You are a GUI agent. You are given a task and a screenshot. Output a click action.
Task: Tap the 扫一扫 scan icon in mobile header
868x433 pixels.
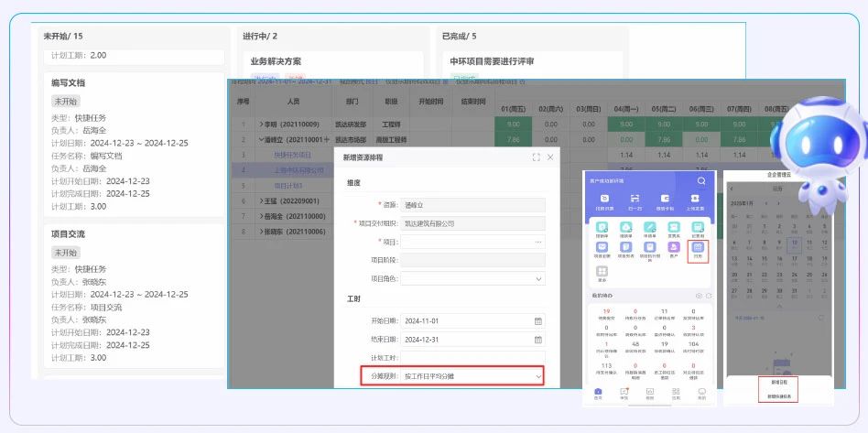[634, 200]
